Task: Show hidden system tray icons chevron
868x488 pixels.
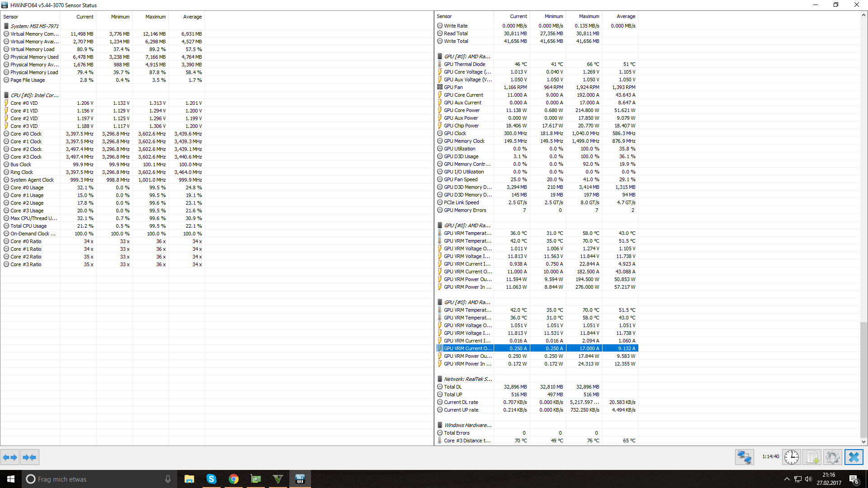Action: click(787, 479)
